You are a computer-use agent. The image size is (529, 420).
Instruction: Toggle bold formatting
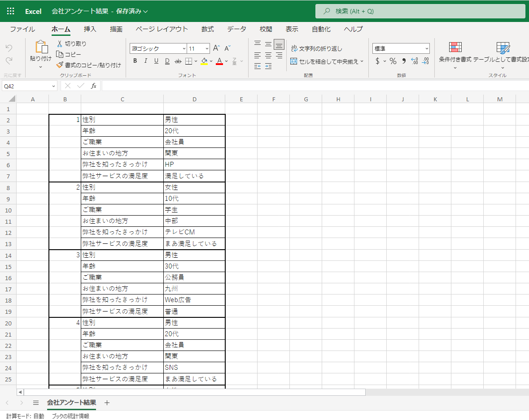click(135, 61)
